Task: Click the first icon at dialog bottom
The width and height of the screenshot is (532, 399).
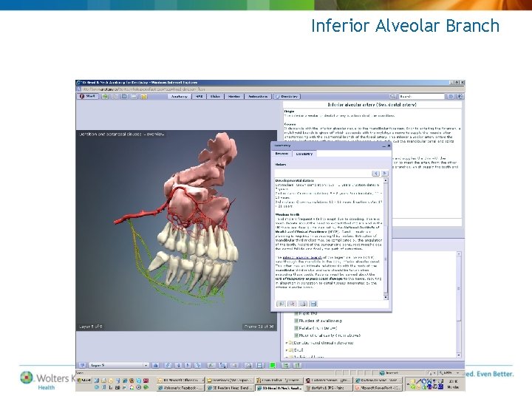Action: point(281,304)
